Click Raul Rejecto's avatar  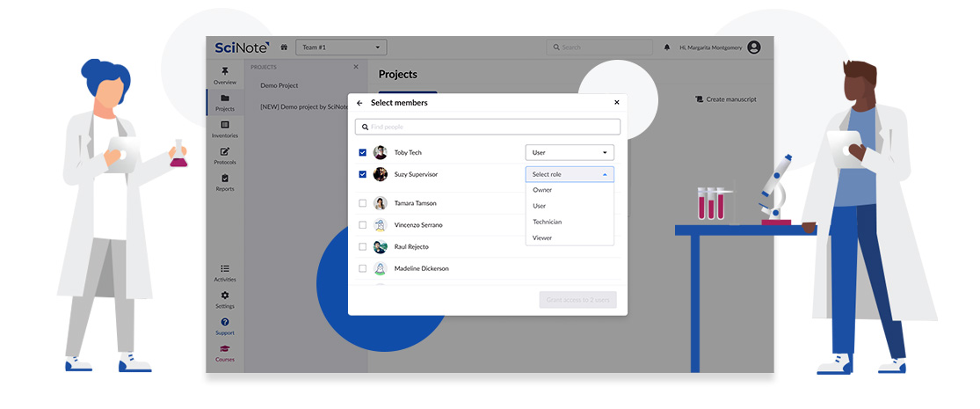point(380,246)
